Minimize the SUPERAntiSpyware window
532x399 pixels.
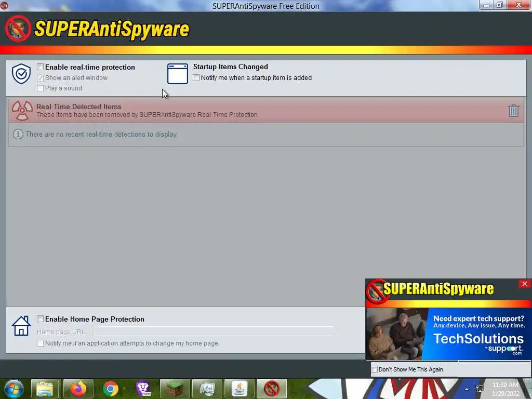pyautogui.click(x=486, y=5)
